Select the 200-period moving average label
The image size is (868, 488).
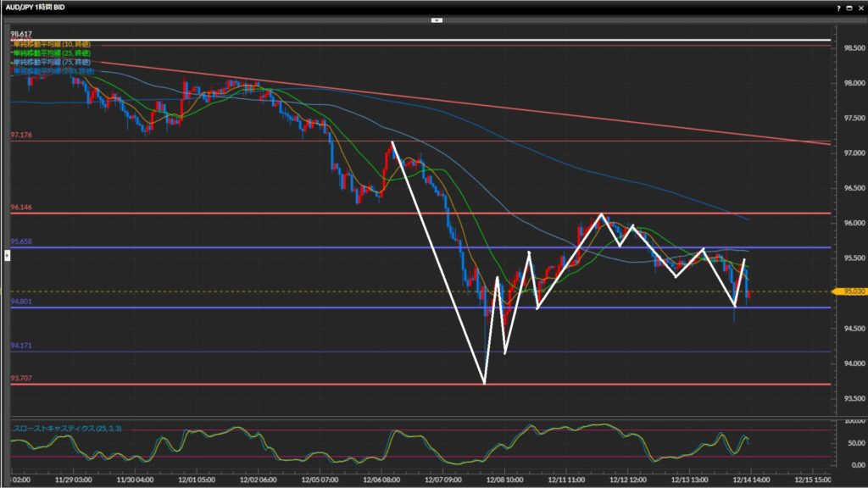point(53,71)
